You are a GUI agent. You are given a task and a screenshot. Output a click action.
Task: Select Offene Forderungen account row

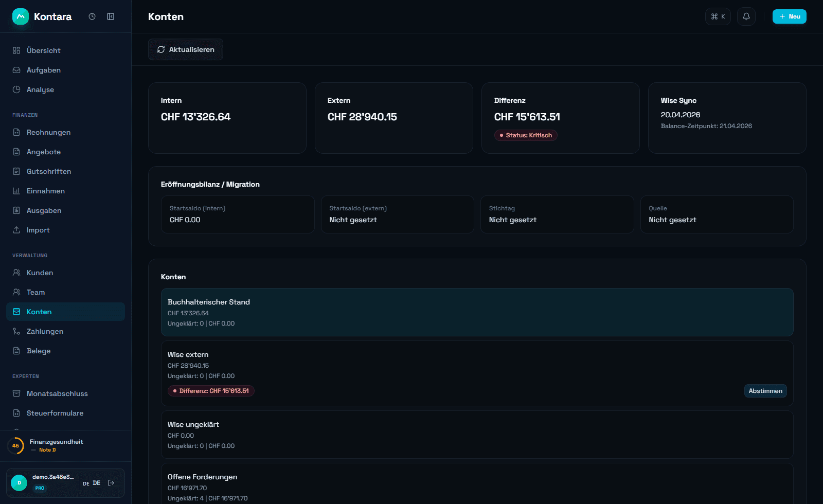coord(477,483)
